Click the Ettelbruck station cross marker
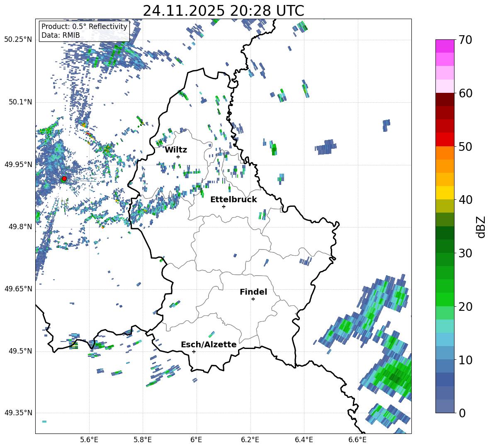The image size is (491, 448). [224, 206]
